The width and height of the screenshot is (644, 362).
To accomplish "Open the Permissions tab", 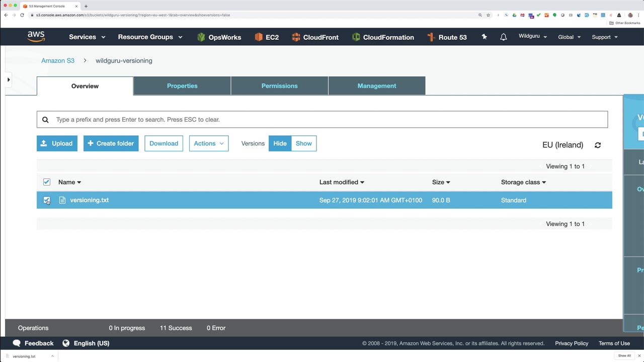I will [279, 86].
